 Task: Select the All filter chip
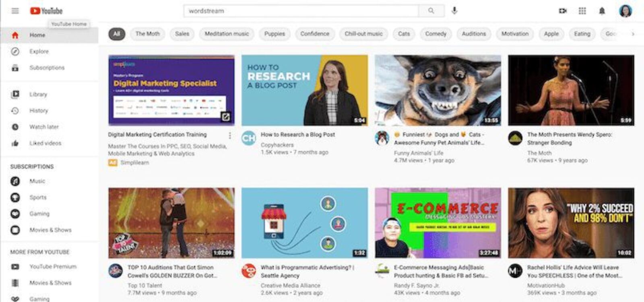[117, 34]
